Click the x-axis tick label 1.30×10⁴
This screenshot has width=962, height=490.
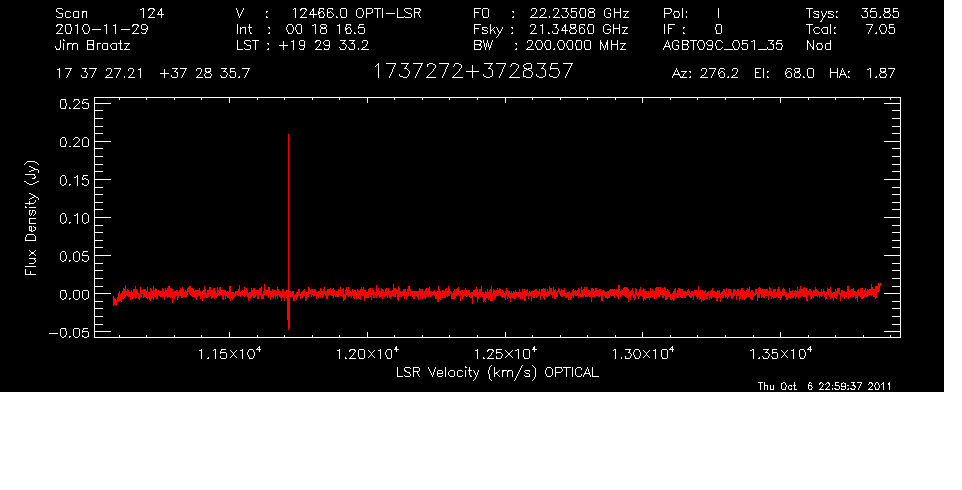click(643, 353)
